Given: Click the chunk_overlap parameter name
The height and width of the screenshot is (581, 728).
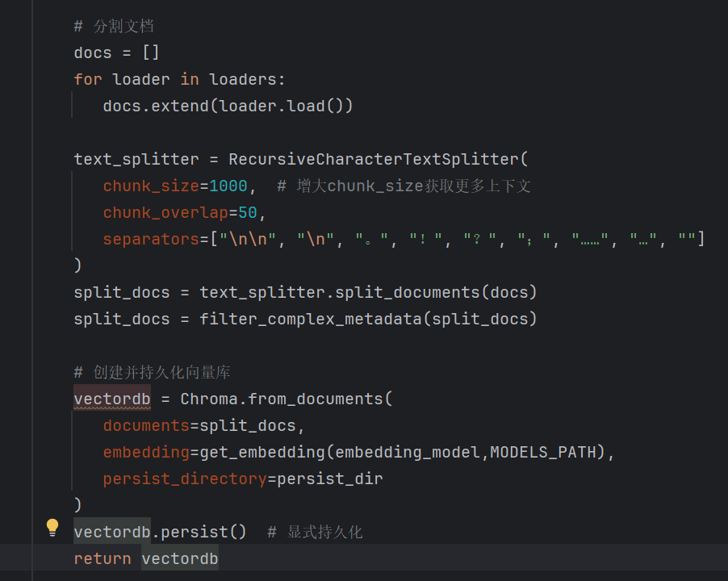Looking at the screenshot, I should (x=158, y=212).
